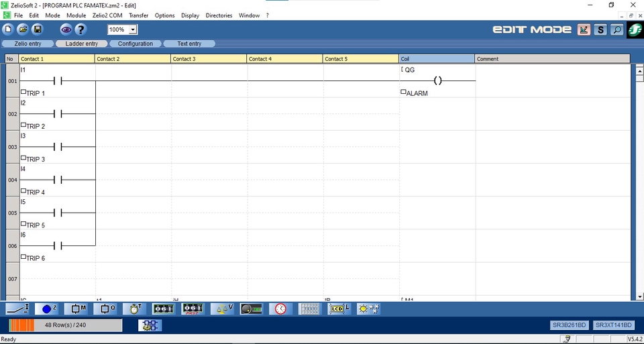Image resolution: width=644 pixels, height=344 pixels.
Task: Start monitoring mode with magnifier icon
Action: 616,30
